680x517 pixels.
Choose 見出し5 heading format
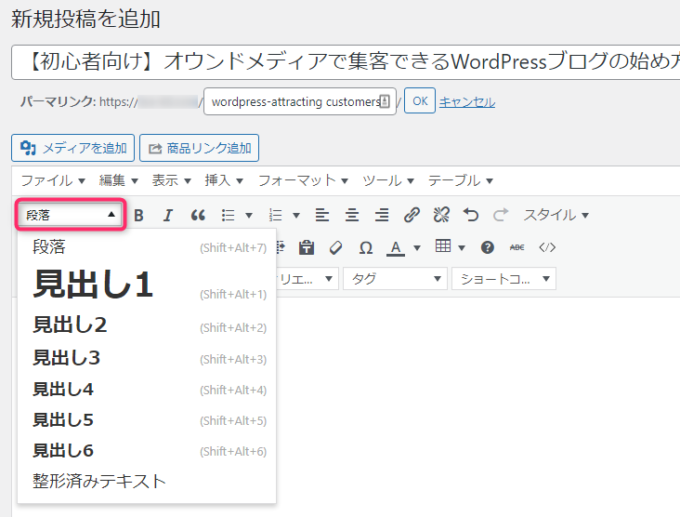pyautogui.click(x=147, y=420)
